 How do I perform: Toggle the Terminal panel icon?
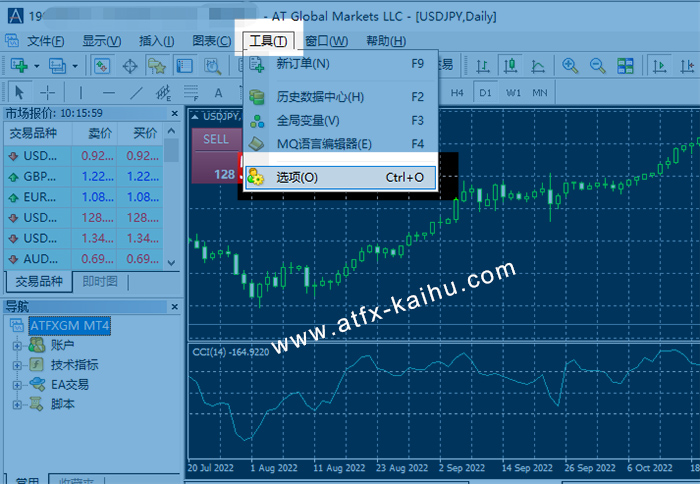coord(184,66)
